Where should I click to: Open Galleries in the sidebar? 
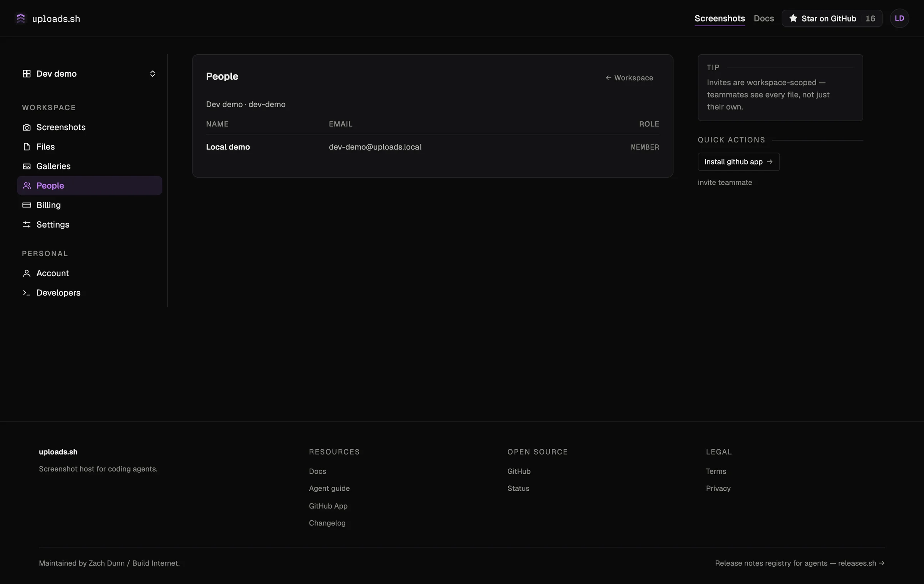[89, 166]
